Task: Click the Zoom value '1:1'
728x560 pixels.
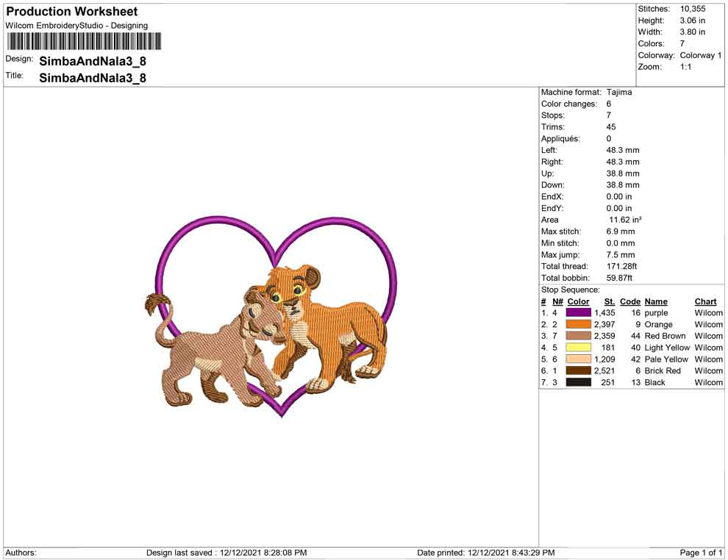Action: pos(686,67)
